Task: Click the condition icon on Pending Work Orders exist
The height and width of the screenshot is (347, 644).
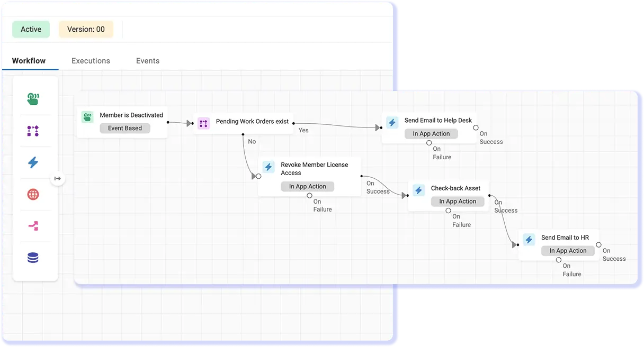Action: pyautogui.click(x=204, y=123)
